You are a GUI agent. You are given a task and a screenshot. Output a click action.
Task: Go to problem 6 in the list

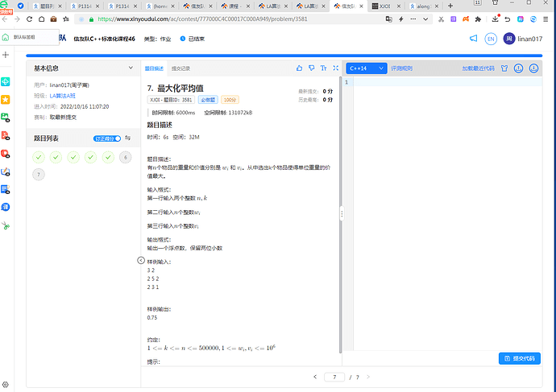tap(125, 157)
